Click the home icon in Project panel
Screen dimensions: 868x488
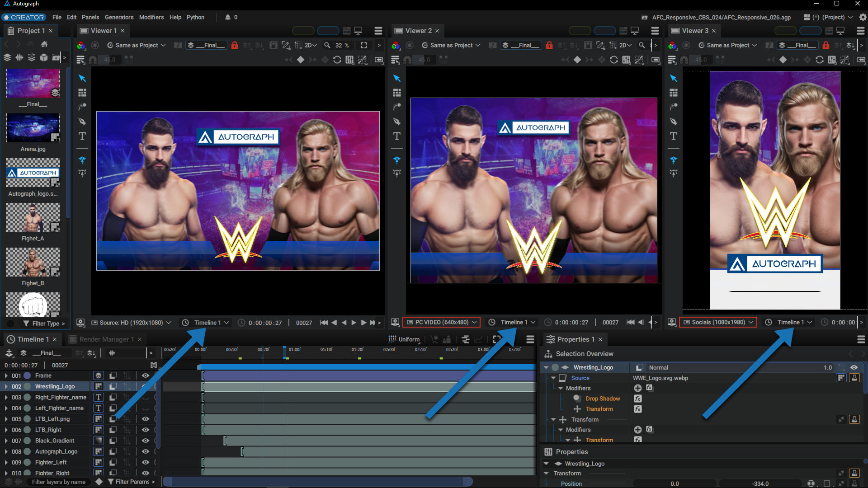[x=44, y=44]
